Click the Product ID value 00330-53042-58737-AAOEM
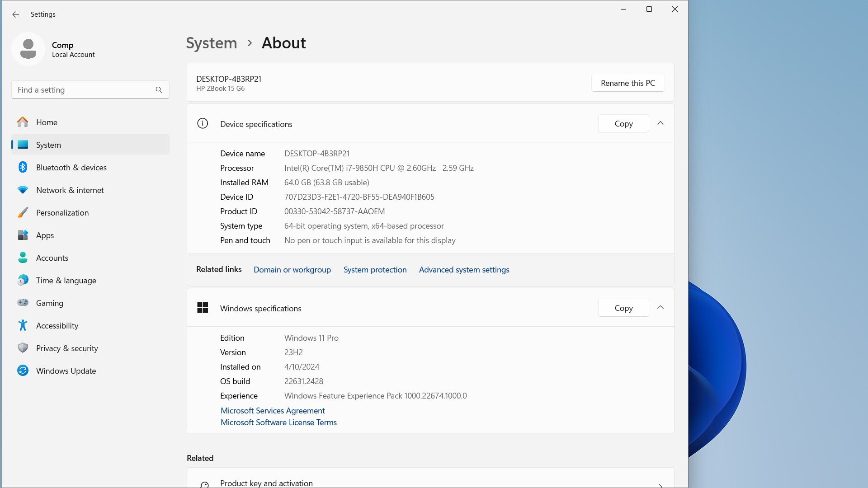 coord(335,211)
